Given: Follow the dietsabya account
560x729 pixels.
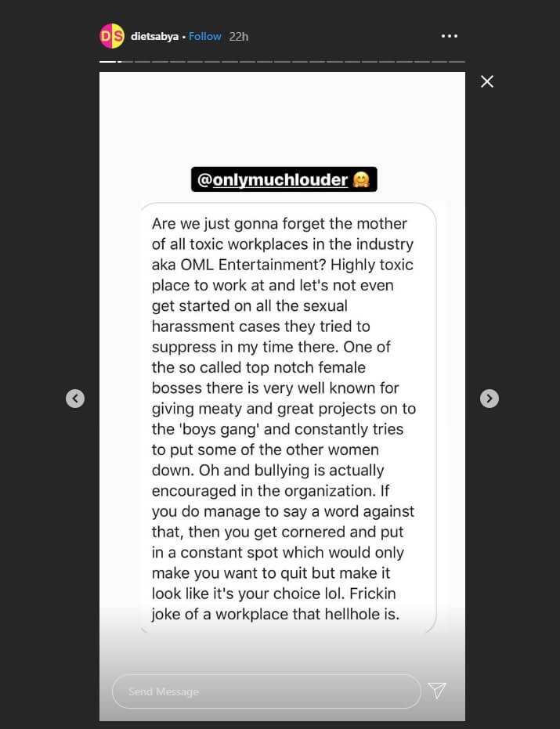Looking at the screenshot, I should 205,36.
